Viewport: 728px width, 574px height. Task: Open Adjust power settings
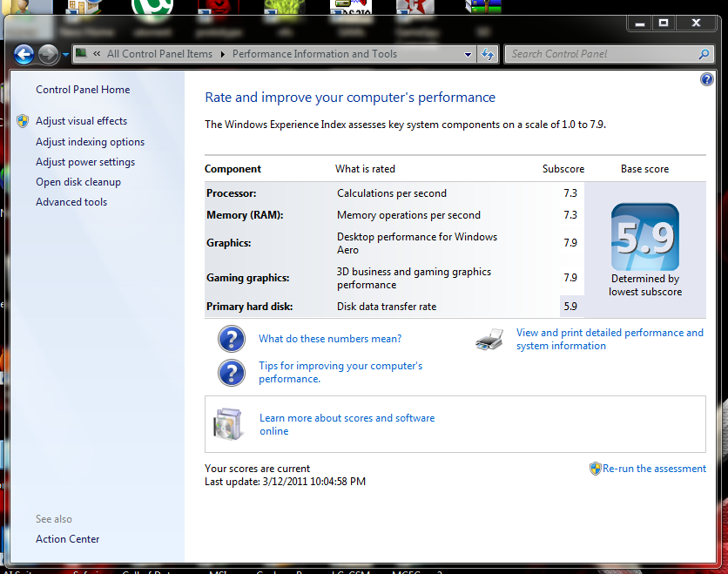coord(85,162)
